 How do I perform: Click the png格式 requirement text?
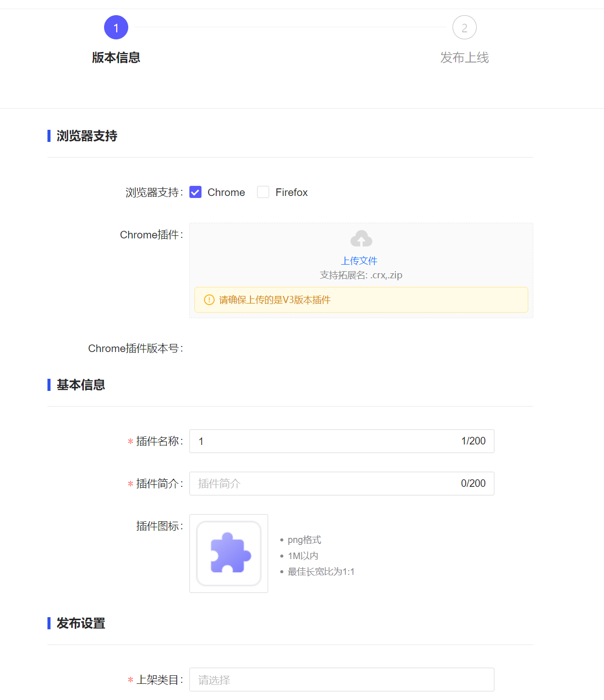pos(305,540)
